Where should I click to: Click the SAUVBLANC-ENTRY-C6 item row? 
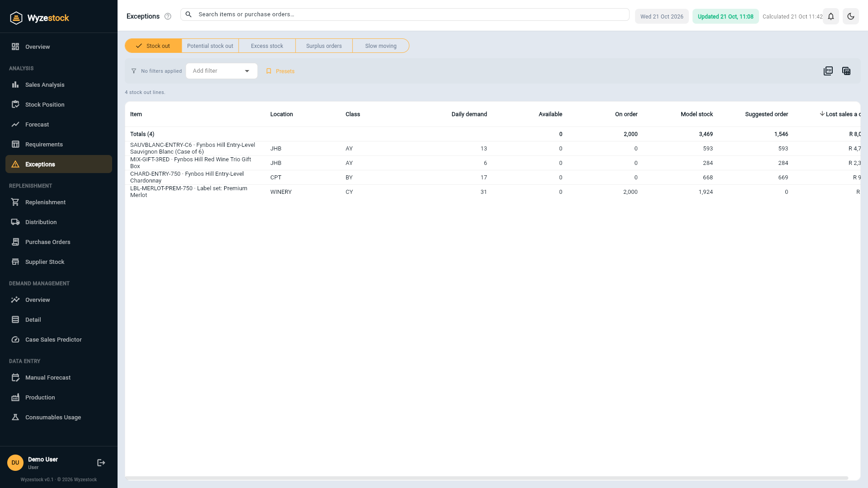pyautogui.click(x=493, y=149)
